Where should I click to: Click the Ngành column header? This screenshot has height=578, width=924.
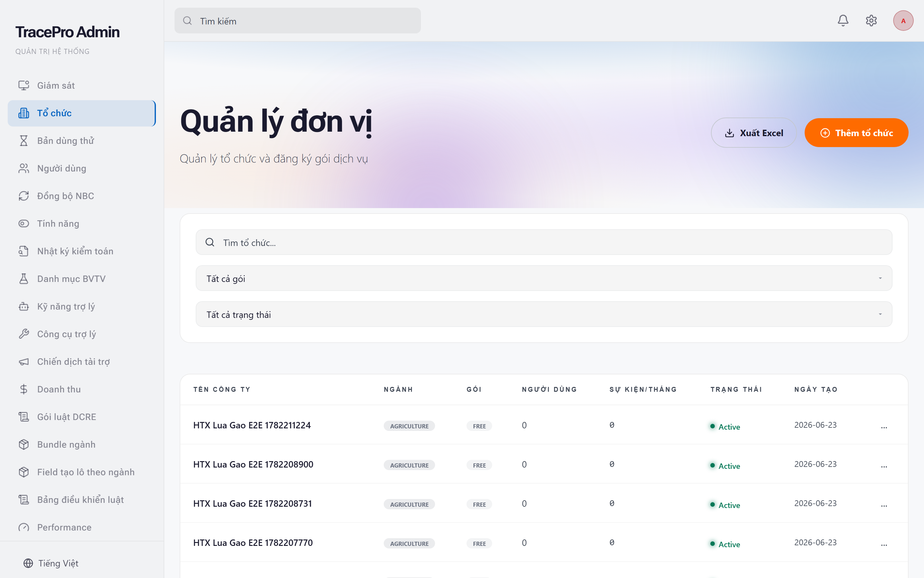pyautogui.click(x=398, y=389)
